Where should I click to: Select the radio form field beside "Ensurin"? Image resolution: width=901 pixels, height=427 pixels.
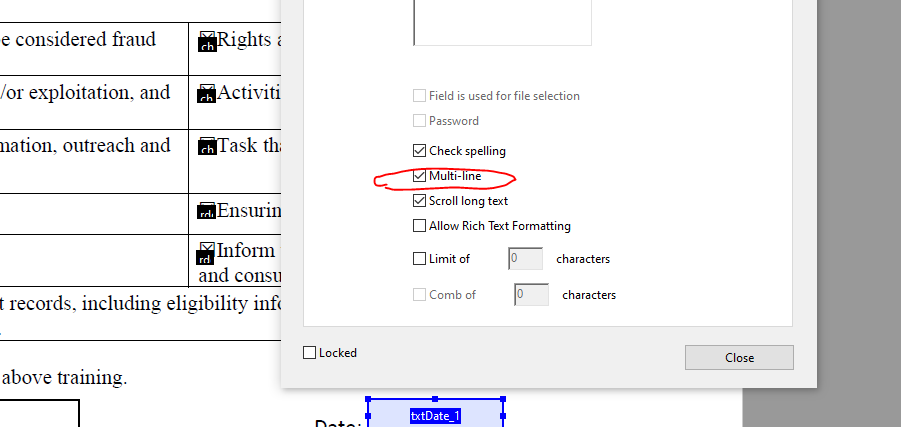click(x=207, y=210)
